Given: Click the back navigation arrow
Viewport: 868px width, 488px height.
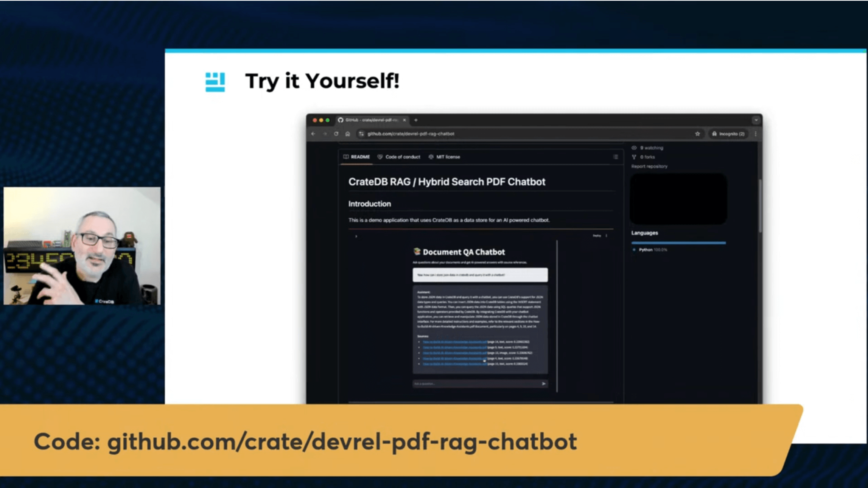Looking at the screenshot, I should (313, 134).
